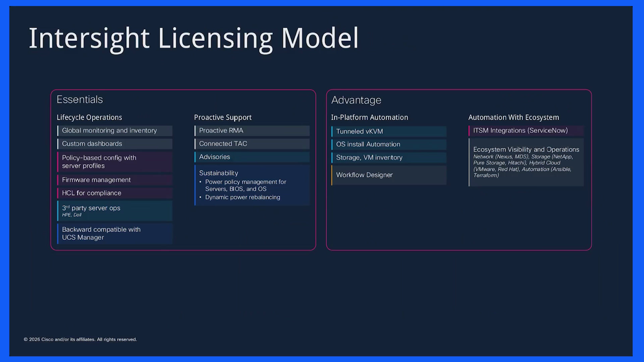Click the 'Automation With Ecosystem' column heading
644x362 pixels.
coord(514,117)
